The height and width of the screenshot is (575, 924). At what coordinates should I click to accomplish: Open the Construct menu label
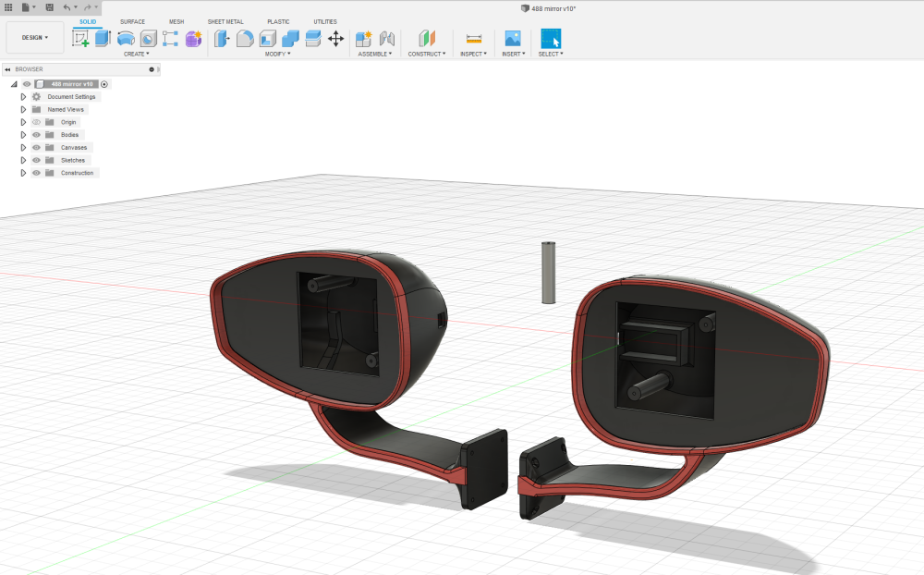(x=426, y=54)
